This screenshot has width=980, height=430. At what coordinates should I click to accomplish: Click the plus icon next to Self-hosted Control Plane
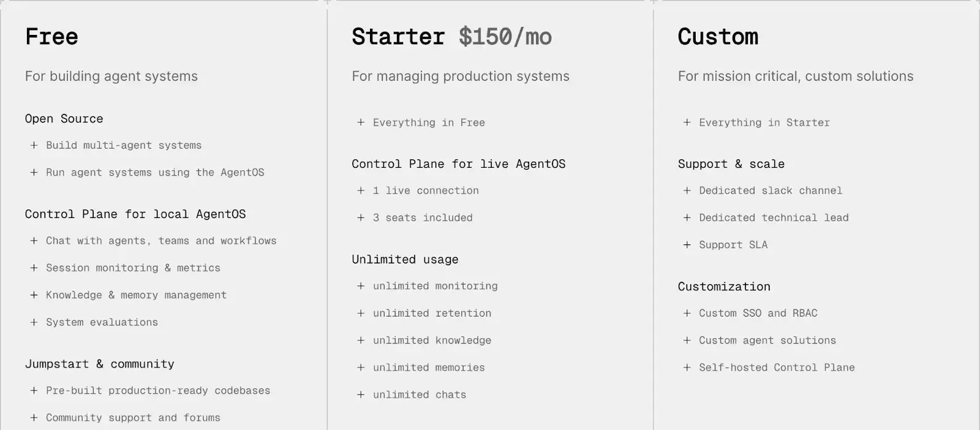[687, 368]
